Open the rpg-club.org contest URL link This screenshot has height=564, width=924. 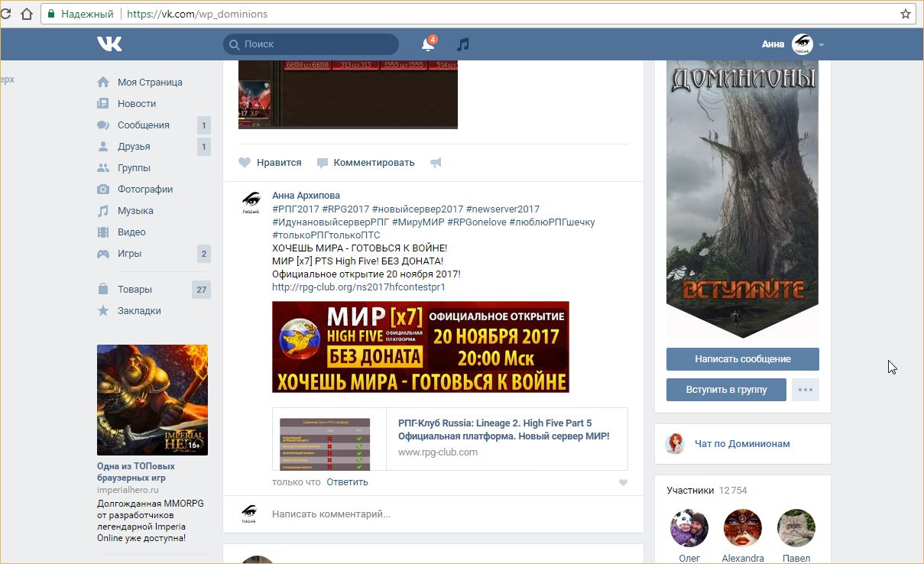[358, 287]
